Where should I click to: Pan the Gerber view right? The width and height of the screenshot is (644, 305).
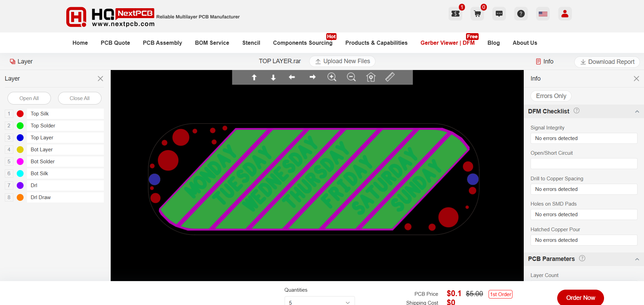tap(312, 78)
